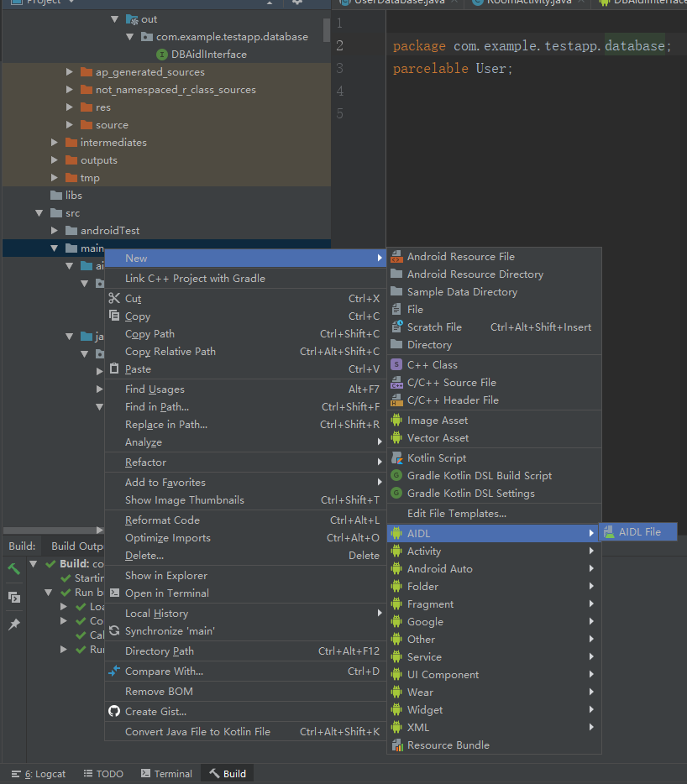The height and width of the screenshot is (784, 687).
Task: Click the Android Resource File icon
Action: (x=396, y=257)
